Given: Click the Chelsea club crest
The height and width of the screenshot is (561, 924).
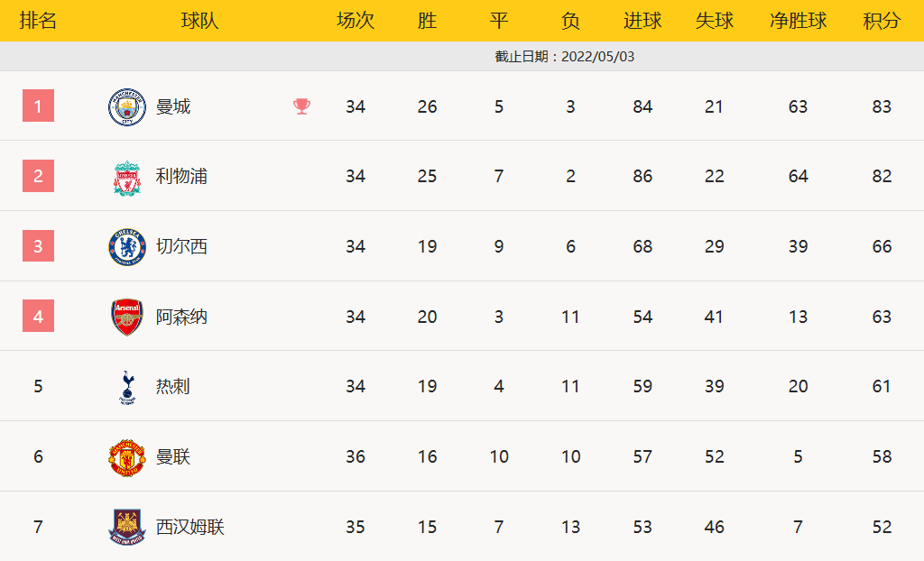Looking at the screenshot, I should (x=126, y=247).
